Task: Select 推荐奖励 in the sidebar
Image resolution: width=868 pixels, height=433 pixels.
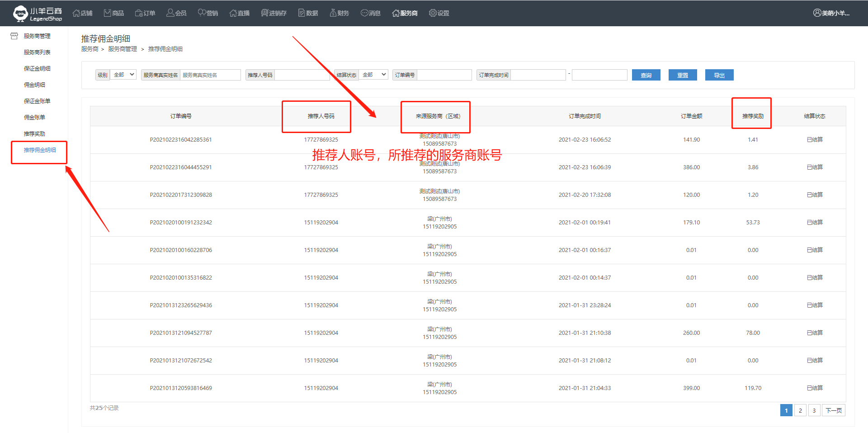Action: (34, 133)
